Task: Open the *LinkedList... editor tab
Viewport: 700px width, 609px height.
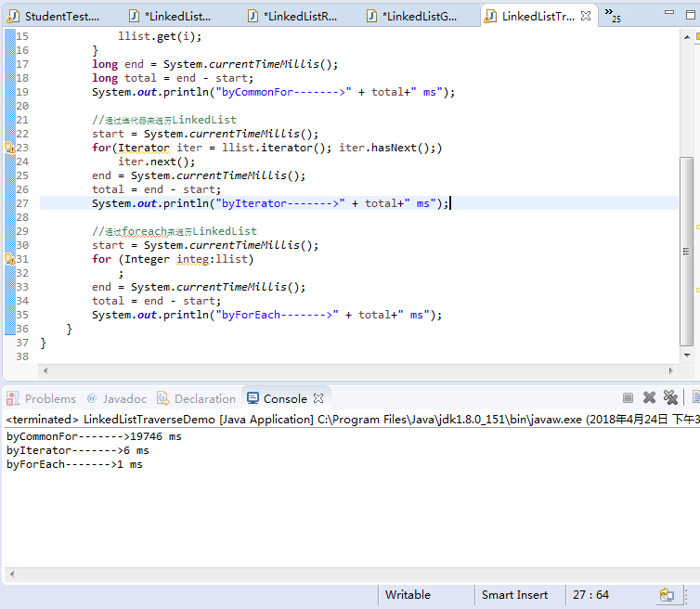Action: point(171,17)
